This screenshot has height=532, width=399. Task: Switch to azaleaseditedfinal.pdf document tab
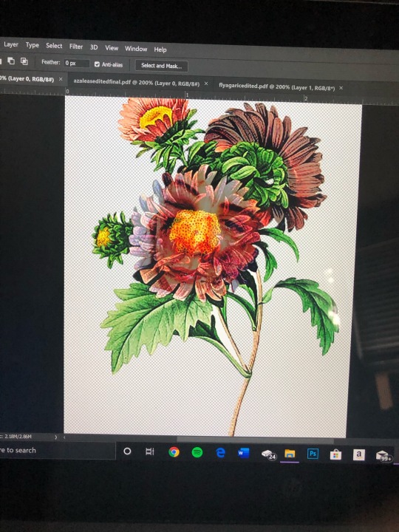tap(137, 83)
